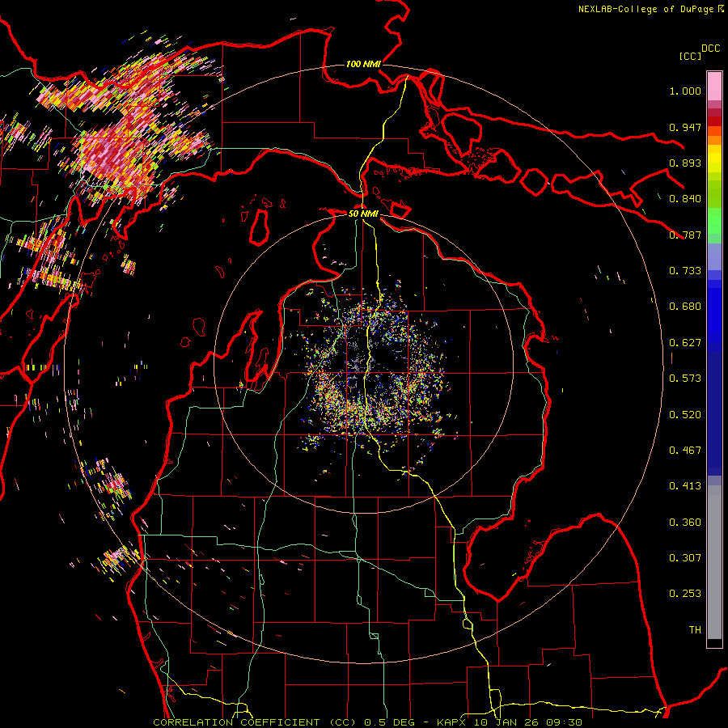
Task: Click the Correlation Coefficient KAPX caption text
Action: tap(367, 722)
